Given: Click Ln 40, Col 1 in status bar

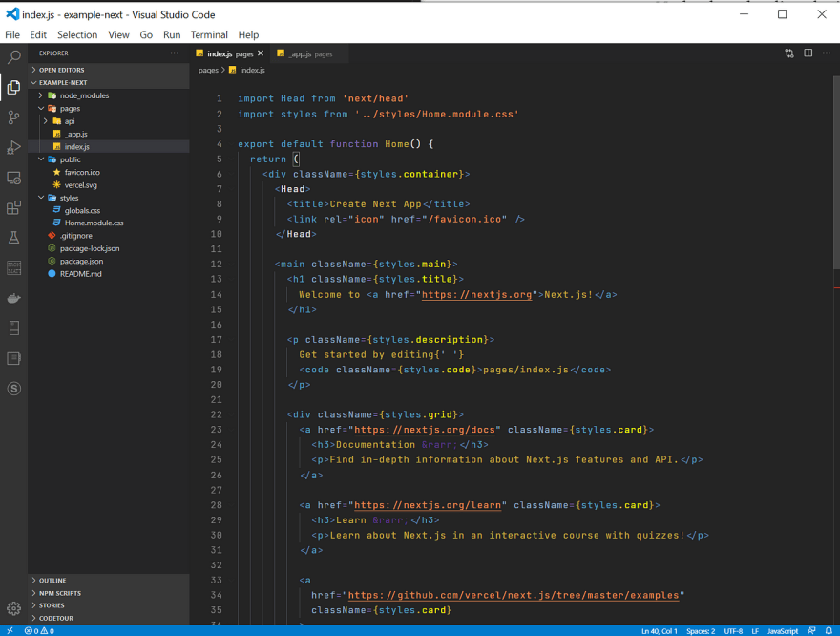Looking at the screenshot, I should 660,631.
